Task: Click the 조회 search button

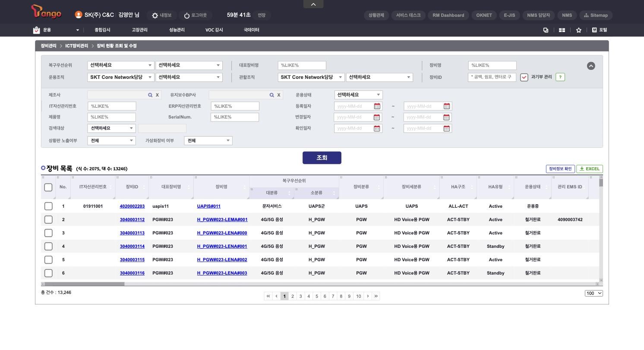Action: tap(322, 158)
